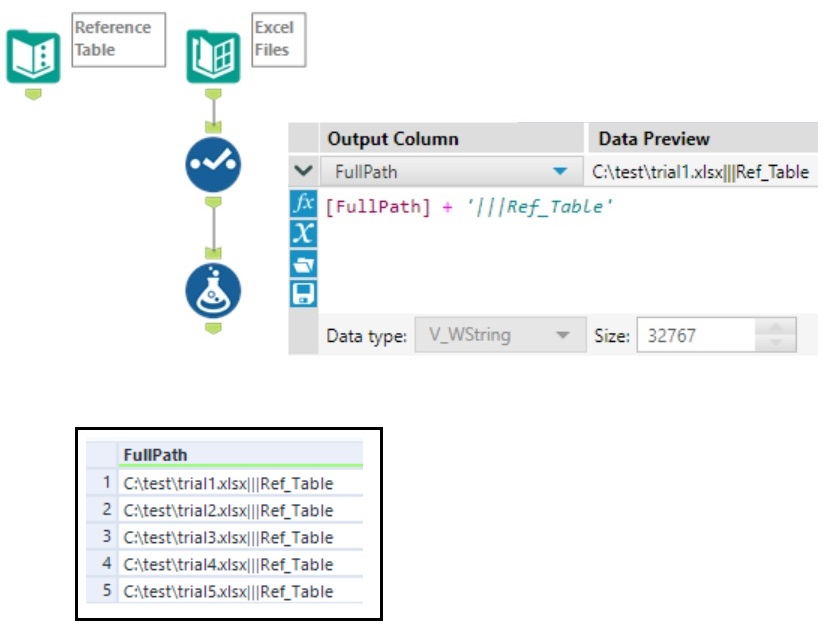Click the Excel Files tool output anchor

[211, 91]
